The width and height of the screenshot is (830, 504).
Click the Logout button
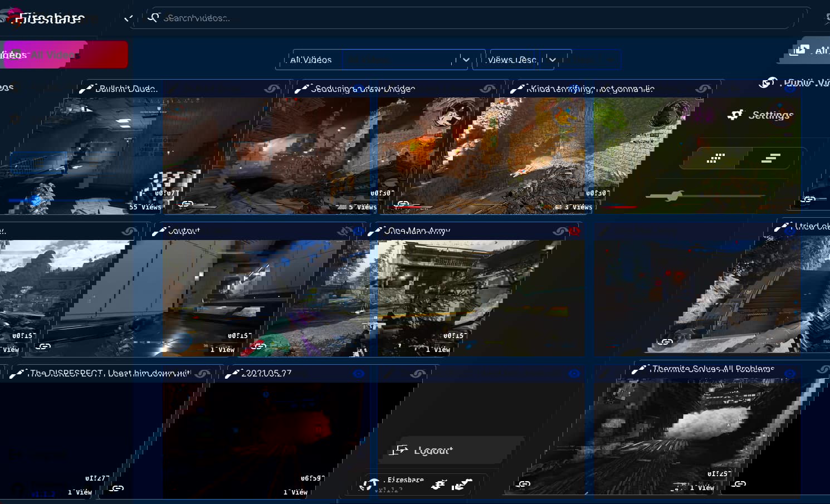point(452,450)
